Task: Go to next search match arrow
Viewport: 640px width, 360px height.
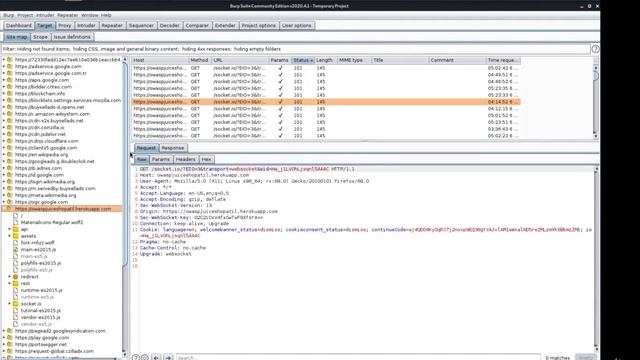Action: click(x=168, y=358)
